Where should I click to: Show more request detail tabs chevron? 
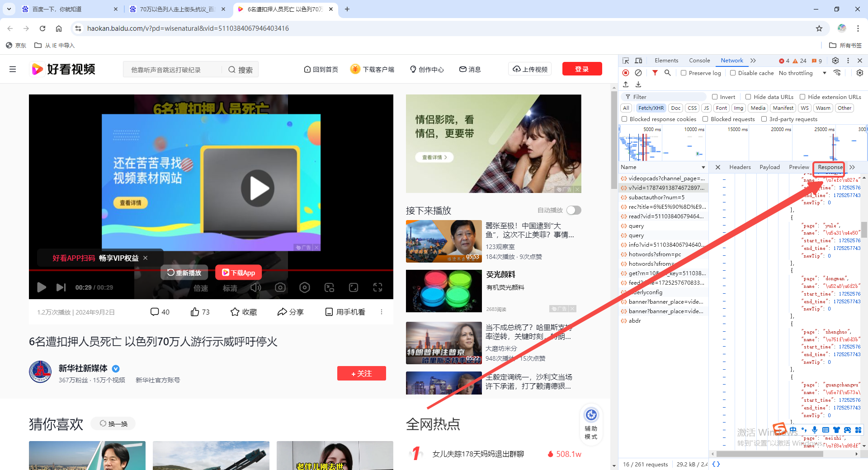tap(852, 167)
